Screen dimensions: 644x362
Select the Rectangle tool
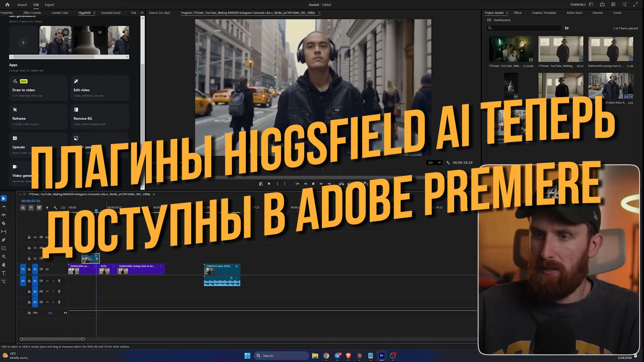tap(4, 248)
